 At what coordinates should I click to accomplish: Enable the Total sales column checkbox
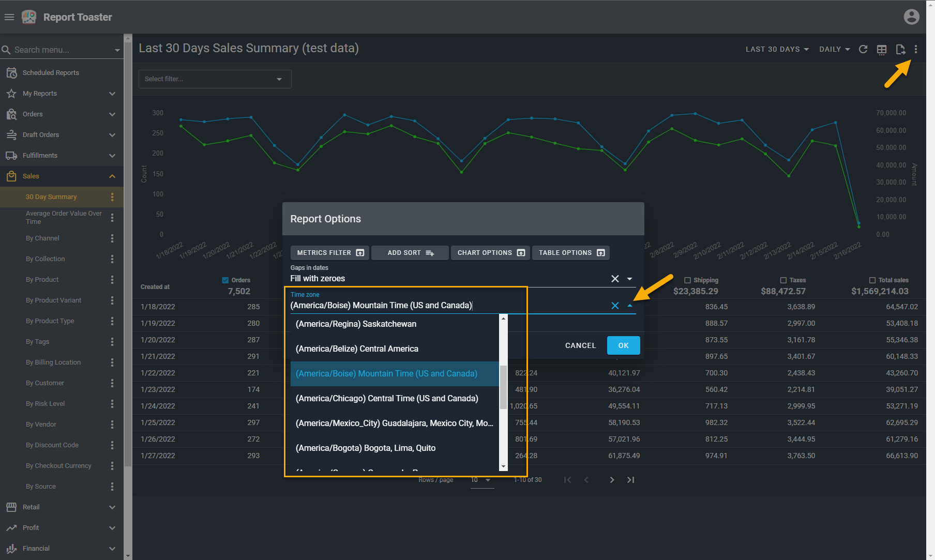click(x=872, y=280)
